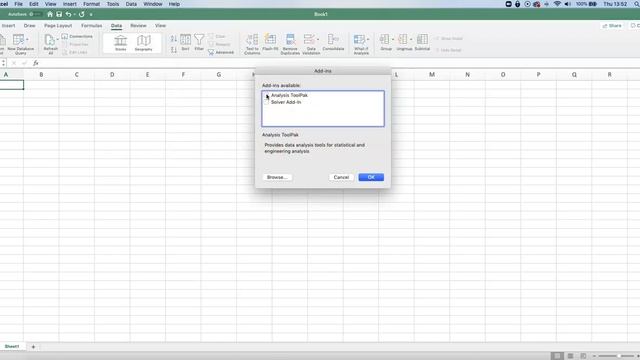This screenshot has height=360, width=640.
Task: Click the zoom out minus button
Action: coord(594,356)
